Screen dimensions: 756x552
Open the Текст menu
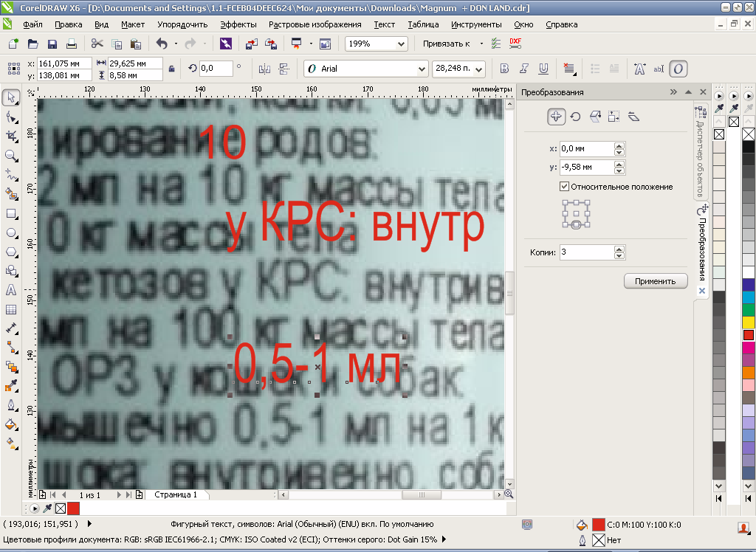click(x=384, y=24)
